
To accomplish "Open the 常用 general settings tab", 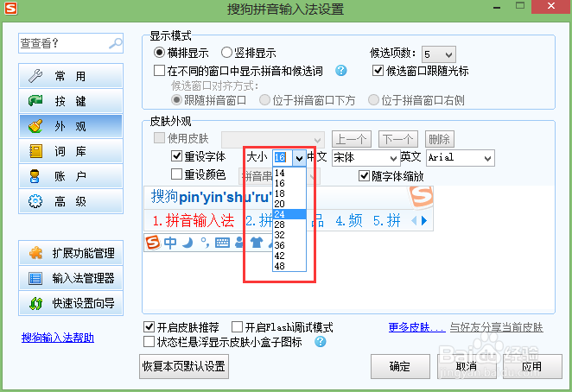I will click(71, 76).
